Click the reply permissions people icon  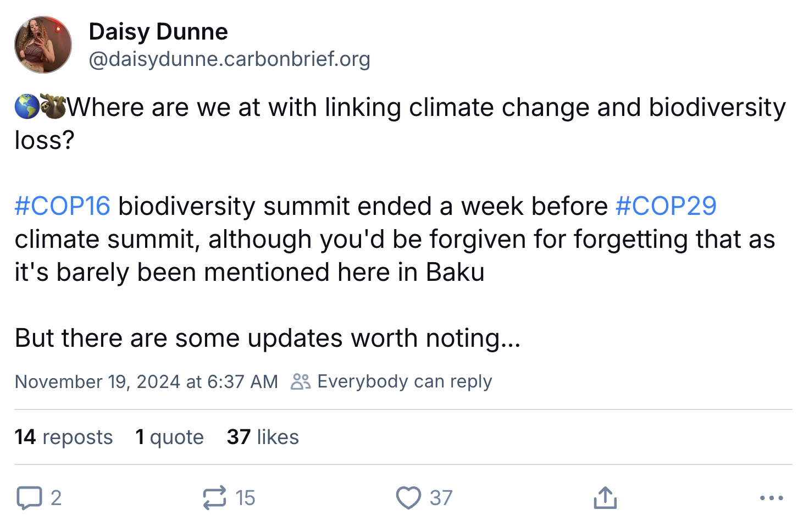click(300, 381)
